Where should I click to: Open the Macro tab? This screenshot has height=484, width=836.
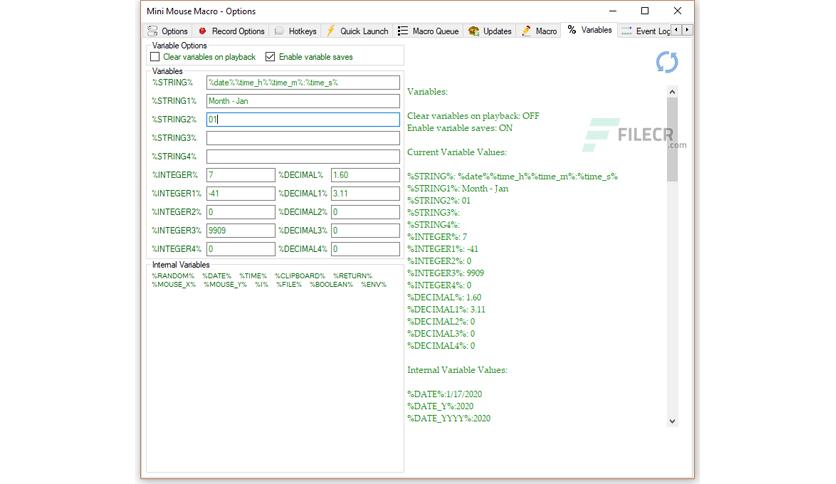(539, 31)
